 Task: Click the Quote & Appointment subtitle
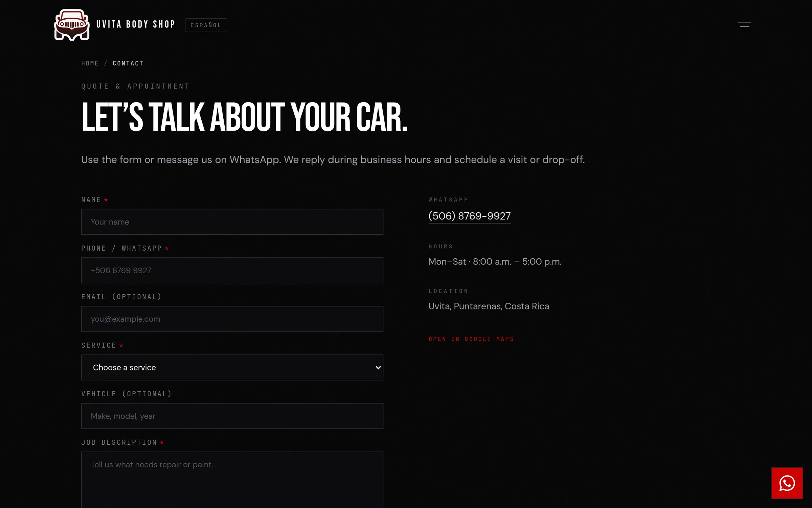click(135, 86)
